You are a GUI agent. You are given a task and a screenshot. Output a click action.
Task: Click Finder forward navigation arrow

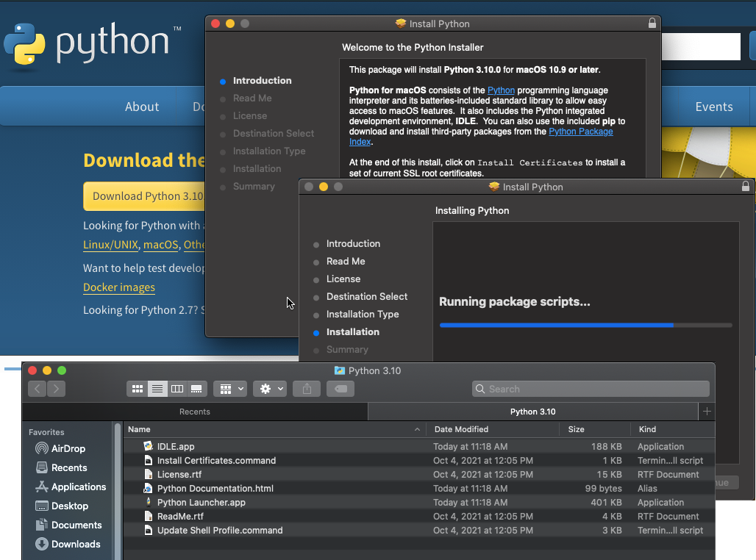(56, 389)
